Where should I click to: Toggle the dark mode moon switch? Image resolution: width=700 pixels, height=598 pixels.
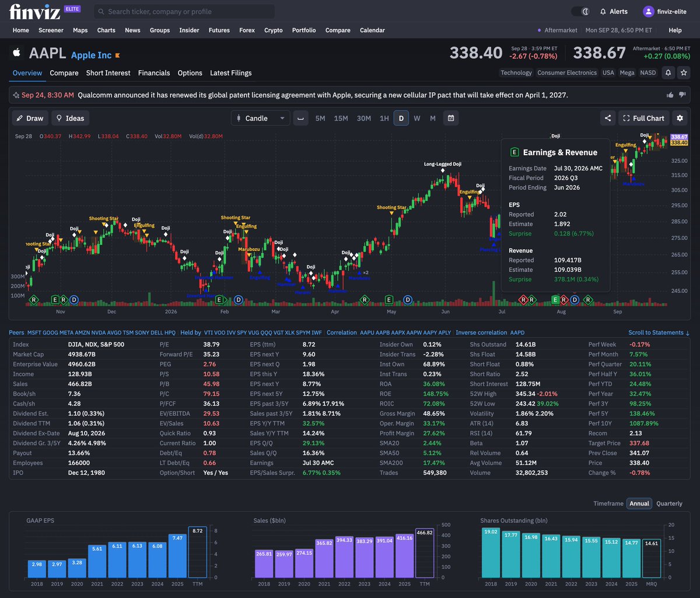(x=580, y=11)
